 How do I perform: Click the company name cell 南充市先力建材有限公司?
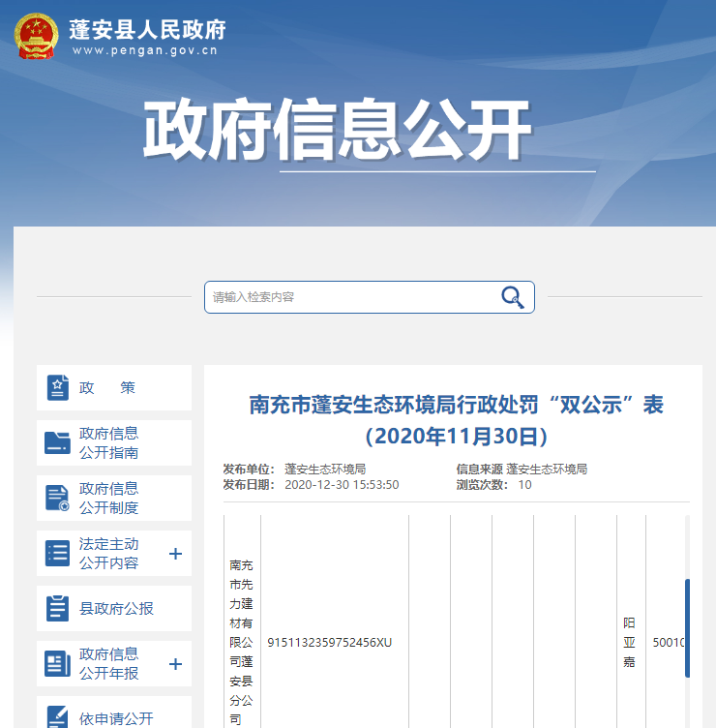(241, 643)
